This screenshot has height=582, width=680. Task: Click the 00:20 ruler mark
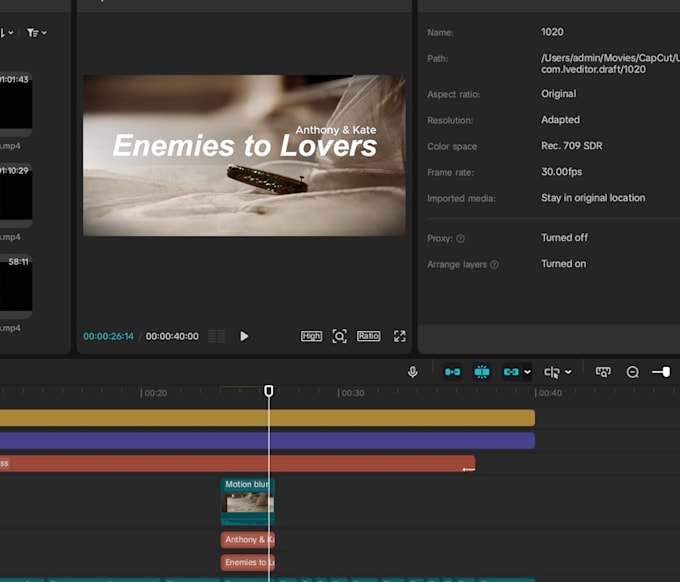[x=154, y=393]
